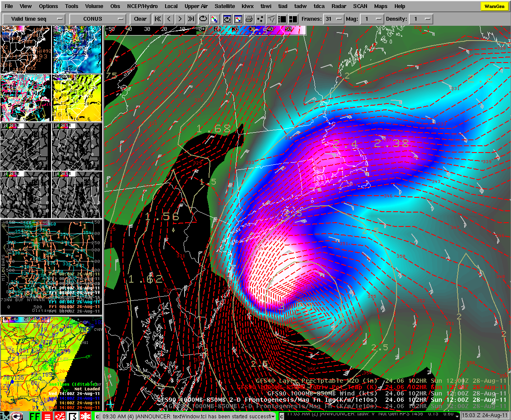Open the Upper Air menu
The width and height of the screenshot is (511, 420).
pyautogui.click(x=196, y=6)
